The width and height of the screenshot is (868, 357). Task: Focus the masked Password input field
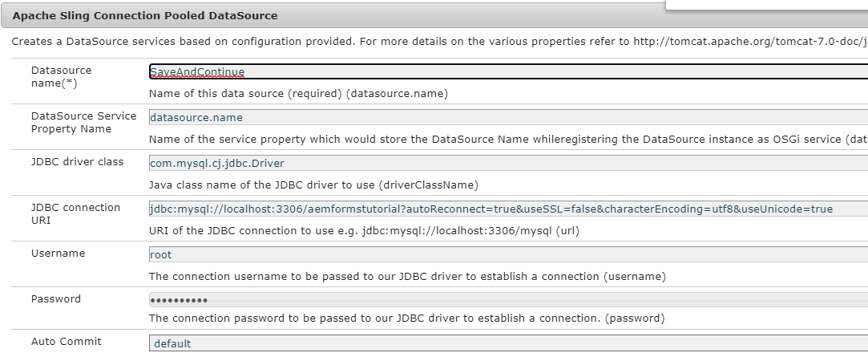[507, 300]
